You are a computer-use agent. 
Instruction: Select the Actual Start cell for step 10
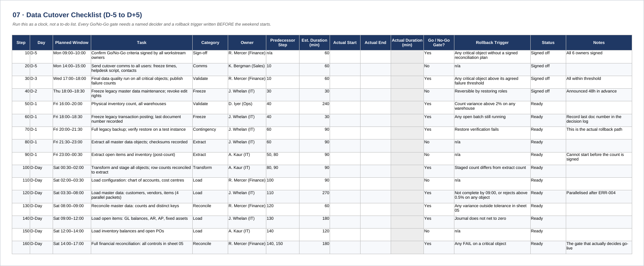[x=345, y=57]
